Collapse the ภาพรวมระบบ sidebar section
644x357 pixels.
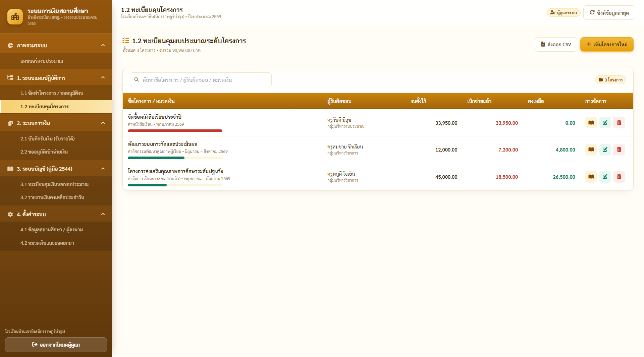(x=103, y=45)
